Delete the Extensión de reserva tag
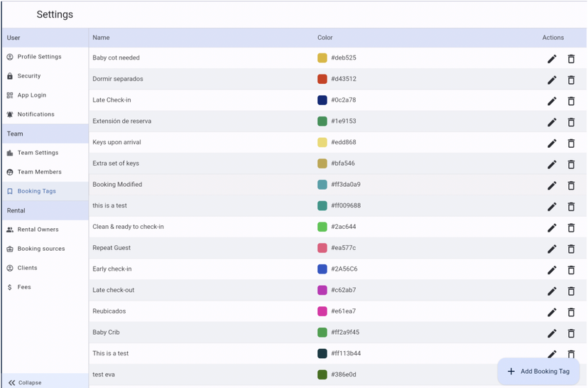588x388 pixels. 571,122
